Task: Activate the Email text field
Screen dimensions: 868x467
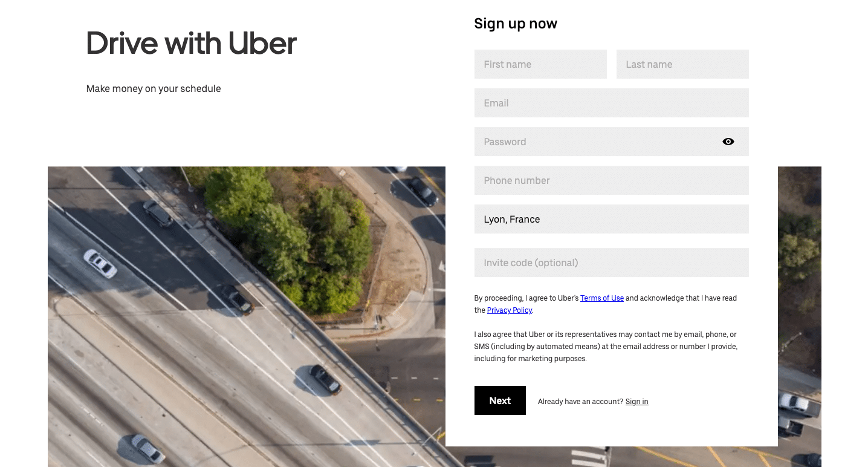Action: [612, 103]
